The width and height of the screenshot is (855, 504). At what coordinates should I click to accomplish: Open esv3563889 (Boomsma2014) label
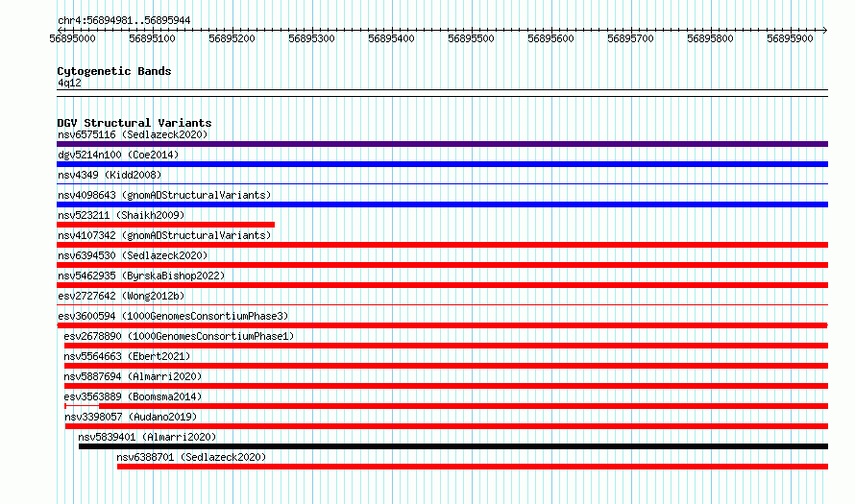pos(133,396)
